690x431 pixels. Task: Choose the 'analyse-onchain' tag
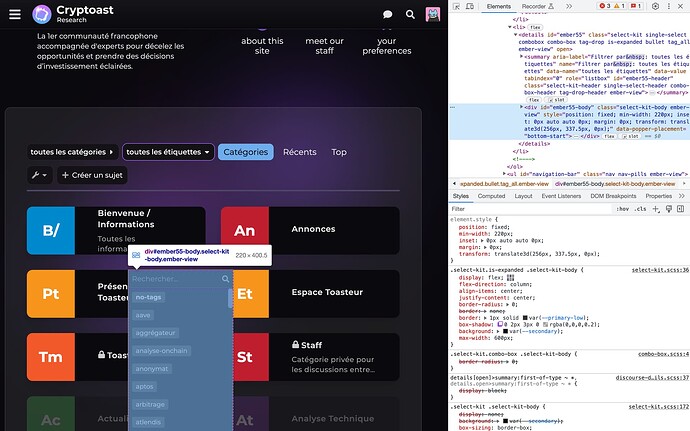[x=161, y=351]
